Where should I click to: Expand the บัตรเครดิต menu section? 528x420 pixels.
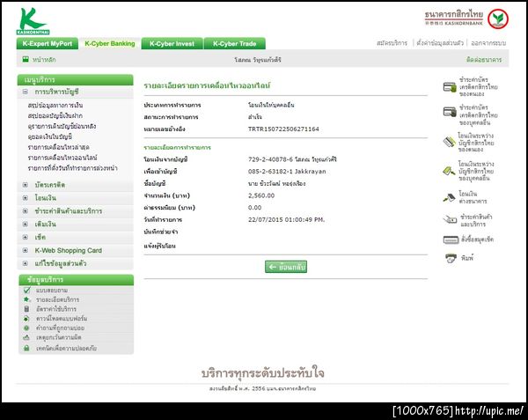(x=26, y=185)
